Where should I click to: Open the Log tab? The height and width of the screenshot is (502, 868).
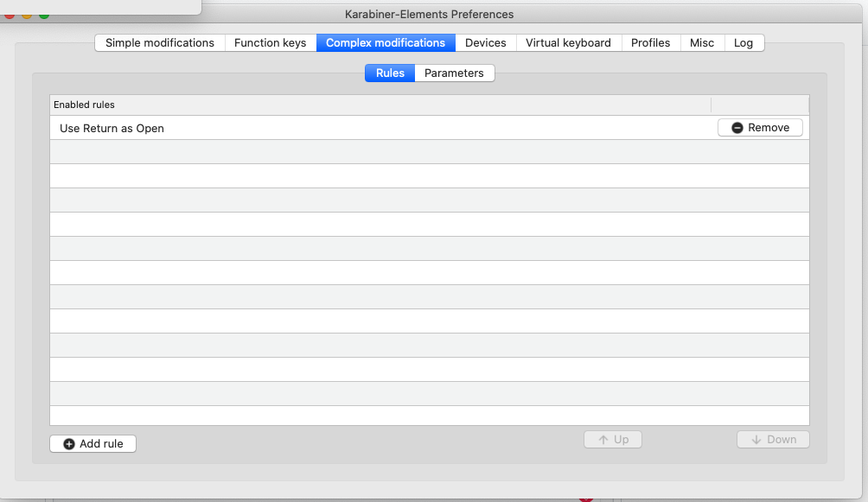[744, 42]
